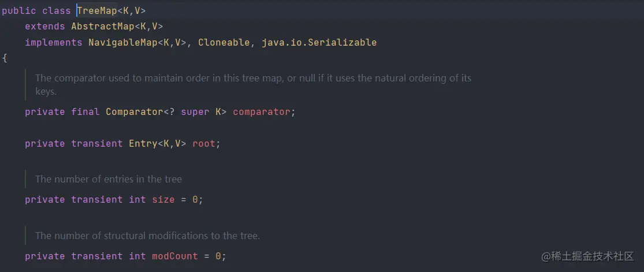The height and width of the screenshot is (272, 644).
Task: Click the comparator doc comment text
Action: [253, 85]
